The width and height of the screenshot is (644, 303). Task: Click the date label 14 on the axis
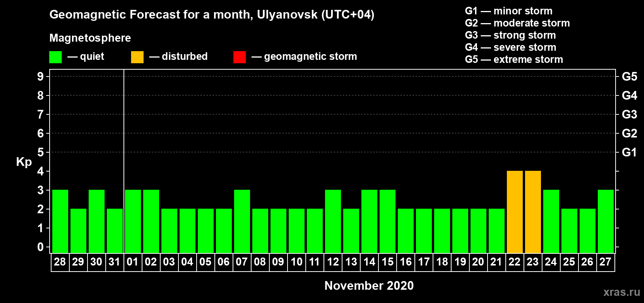click(x=369, y=262)
